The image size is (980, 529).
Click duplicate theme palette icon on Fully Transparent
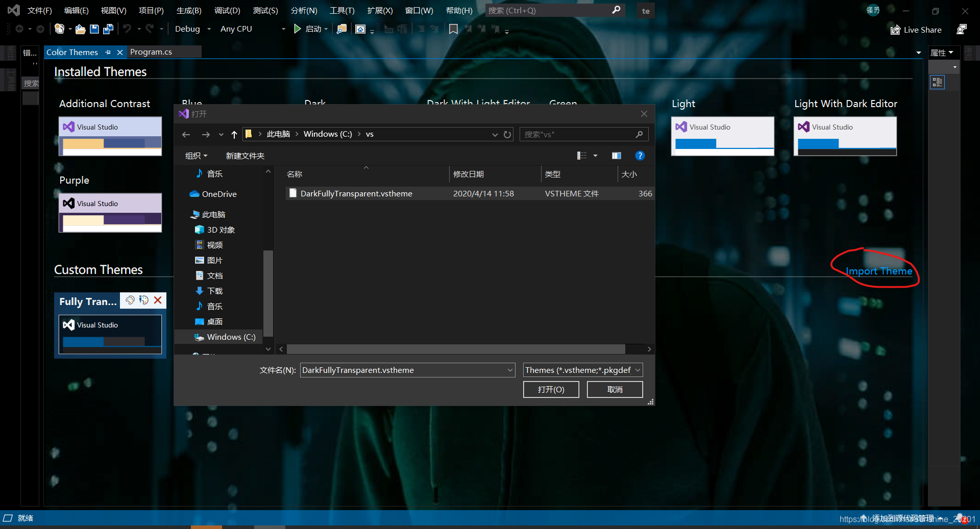(130, 300)
